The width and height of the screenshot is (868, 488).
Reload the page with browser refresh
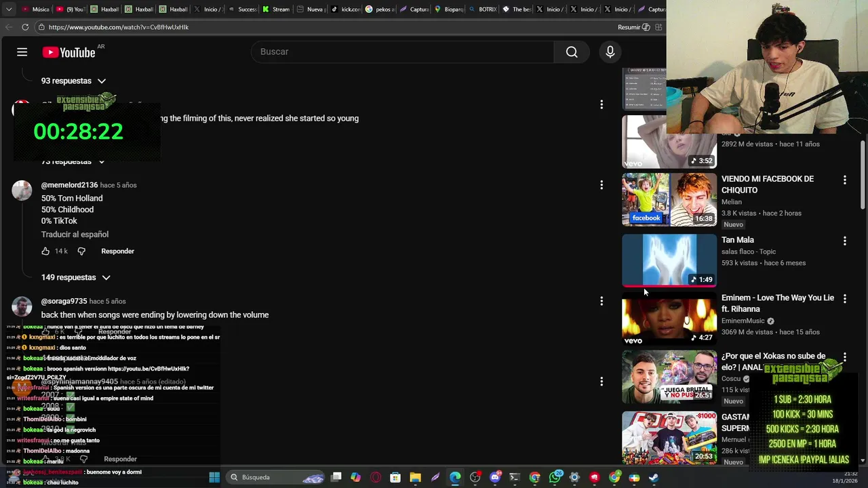click(25, 27)
